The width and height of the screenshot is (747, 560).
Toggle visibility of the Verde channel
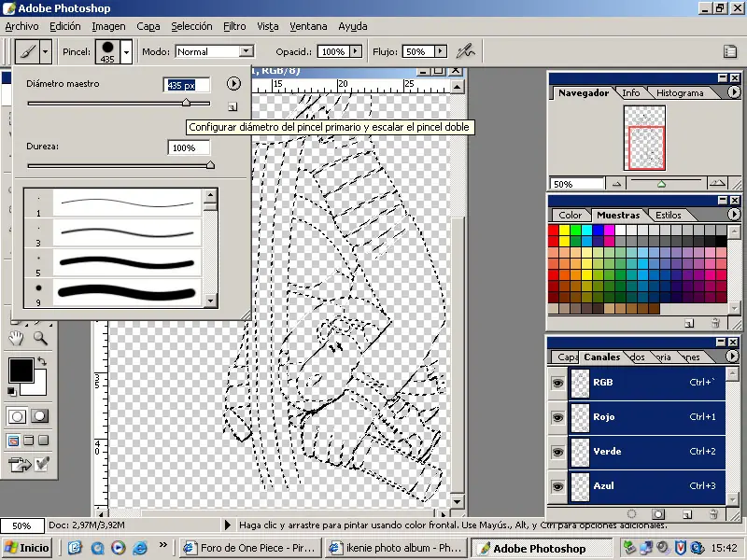(557, 452)
